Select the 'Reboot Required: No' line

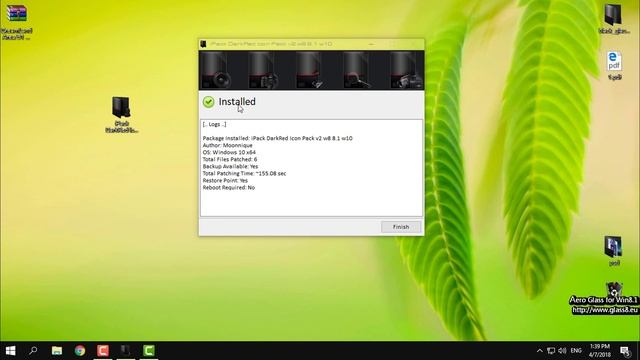point(229,188)
